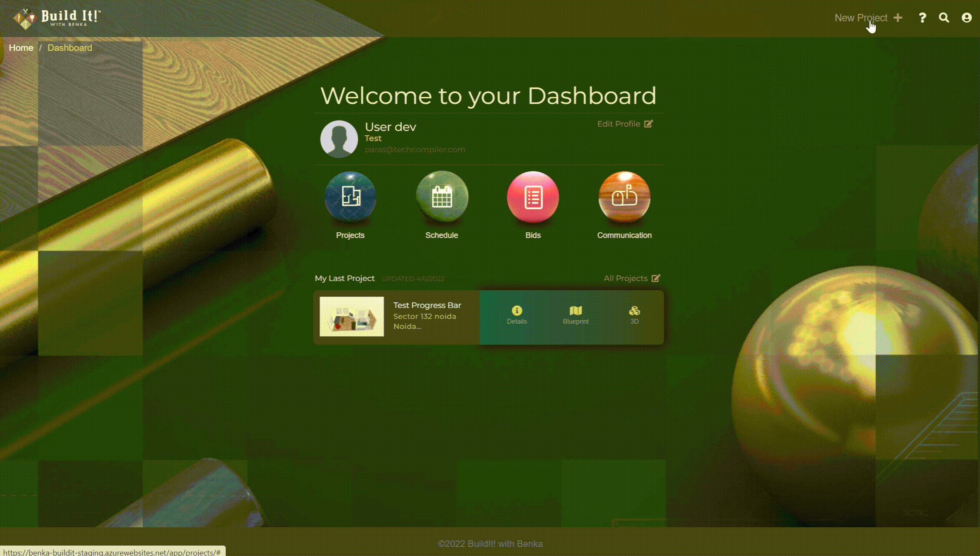The width and height of the screenshot is (980, 556).
Task: Open the Projects sphere icon
Action: coord(350,197)
